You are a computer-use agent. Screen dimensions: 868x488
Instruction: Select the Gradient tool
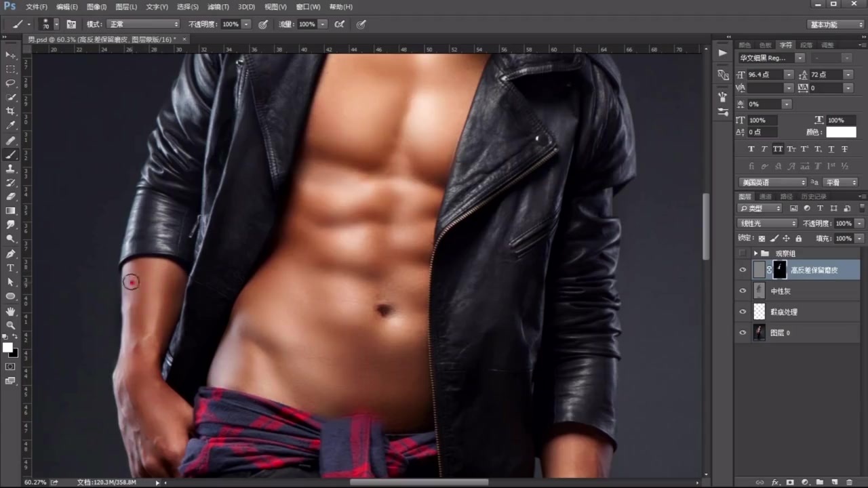coord(11,211)
